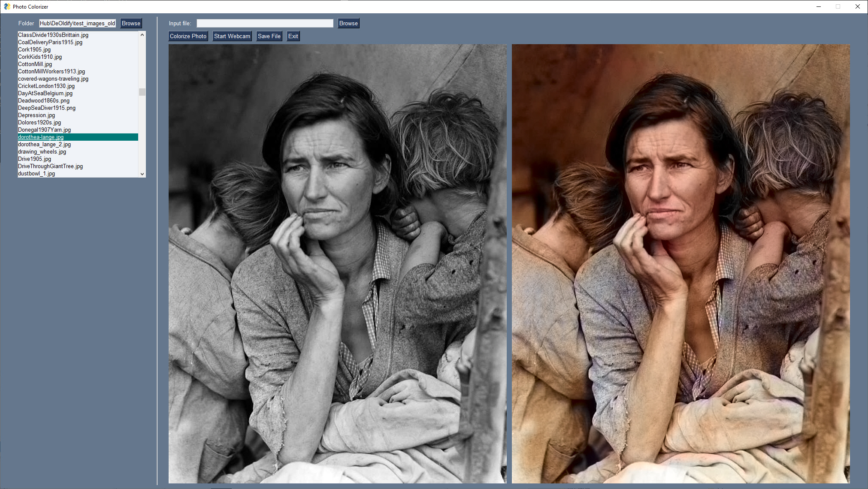Click the Folder path text field
This screenshot has height=489, width=868.
pyautogui.click(x=77, y=23)
